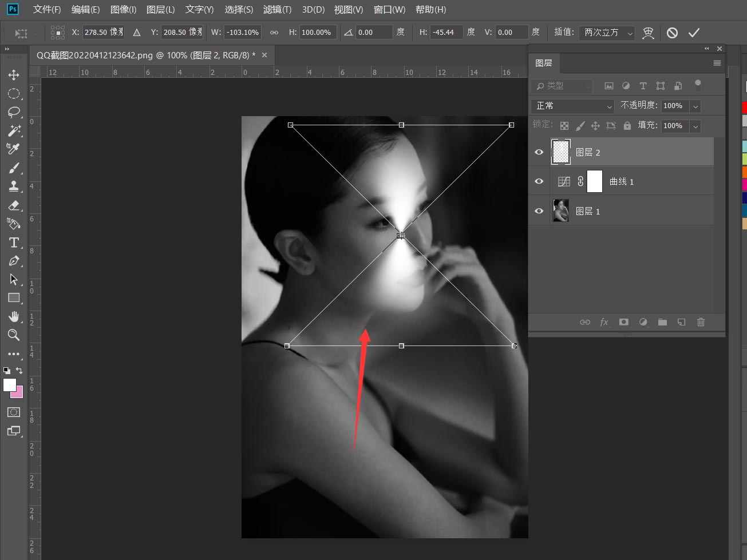Select the Clone Stamp tool

point(14,186)
